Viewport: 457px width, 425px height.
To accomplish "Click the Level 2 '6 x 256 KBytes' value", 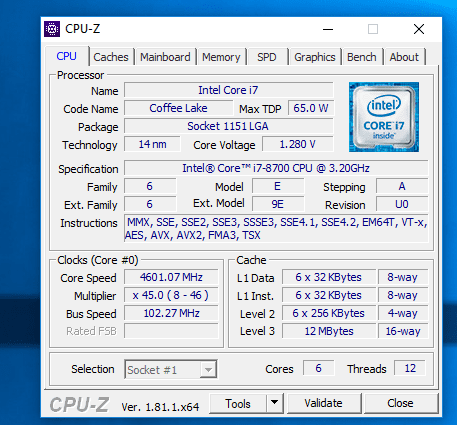I will coord(329,313).
